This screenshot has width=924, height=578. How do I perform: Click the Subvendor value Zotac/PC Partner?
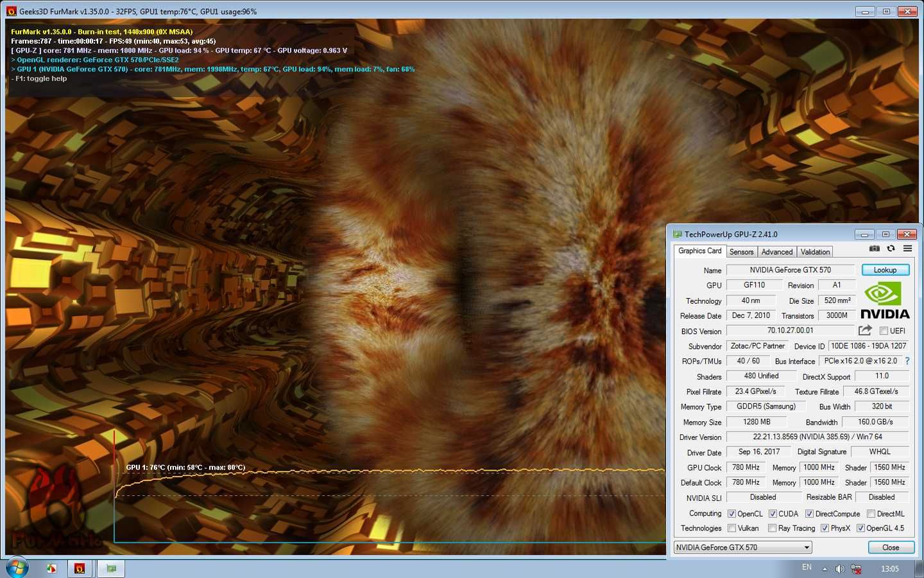tap(757, 346)
